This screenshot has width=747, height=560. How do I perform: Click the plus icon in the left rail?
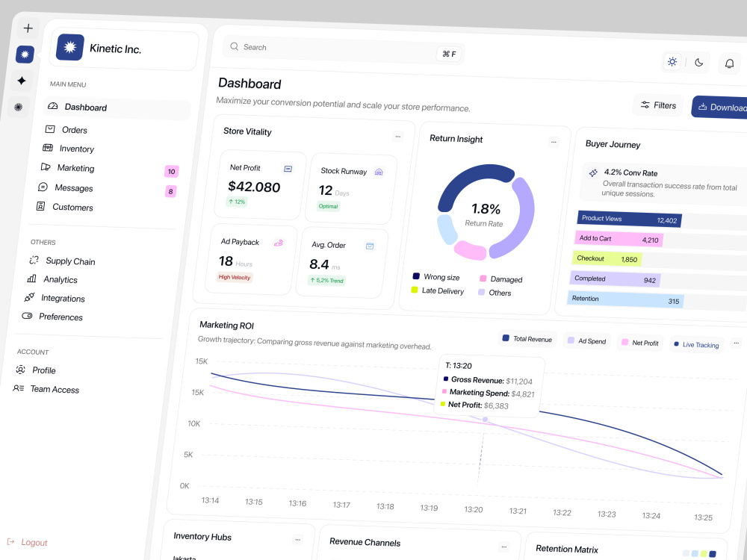tap(28, 28)
